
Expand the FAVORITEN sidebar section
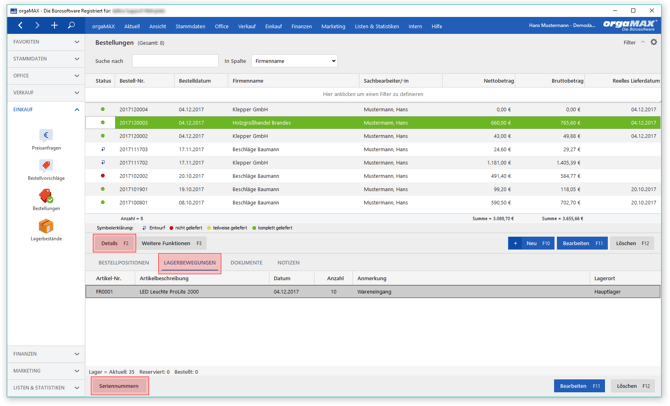46,42
